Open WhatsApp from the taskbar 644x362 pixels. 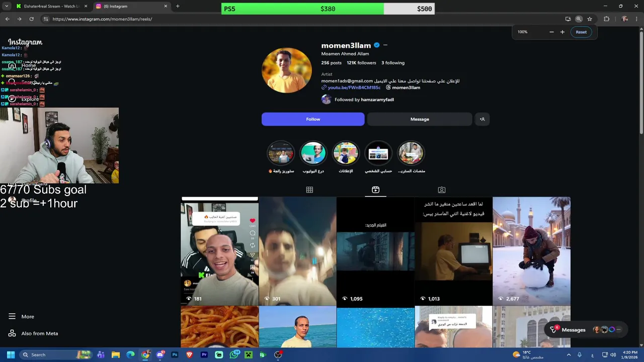[234, 355]
